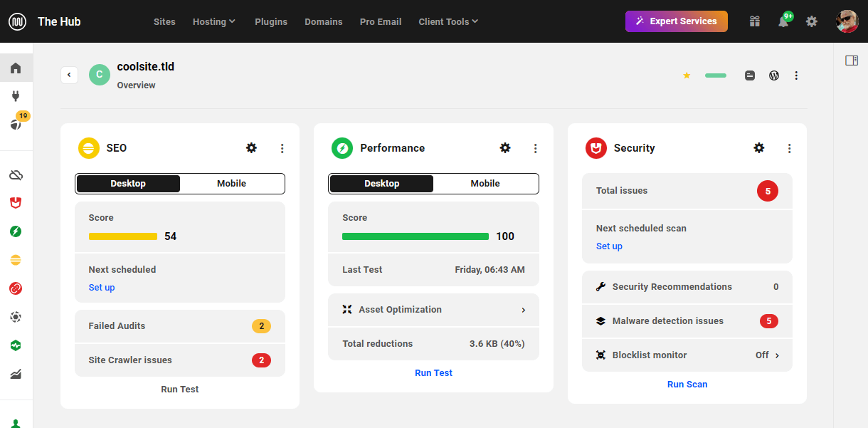This screenshot has width=868, height=428.
Task: Open the analytics chart sidebar icon
Action: coord(16,374)
